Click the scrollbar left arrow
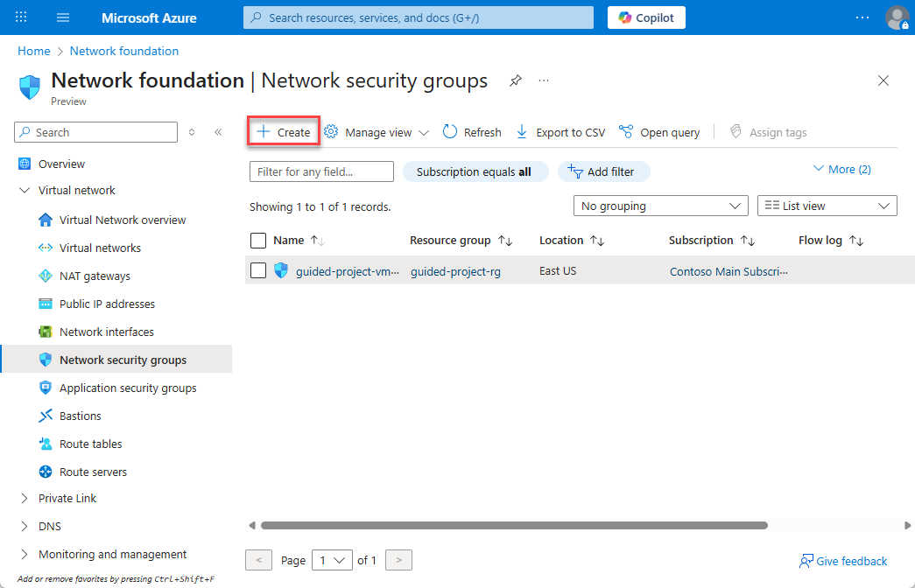The height and width of the screenshot is (588, 915). [252, 526]
